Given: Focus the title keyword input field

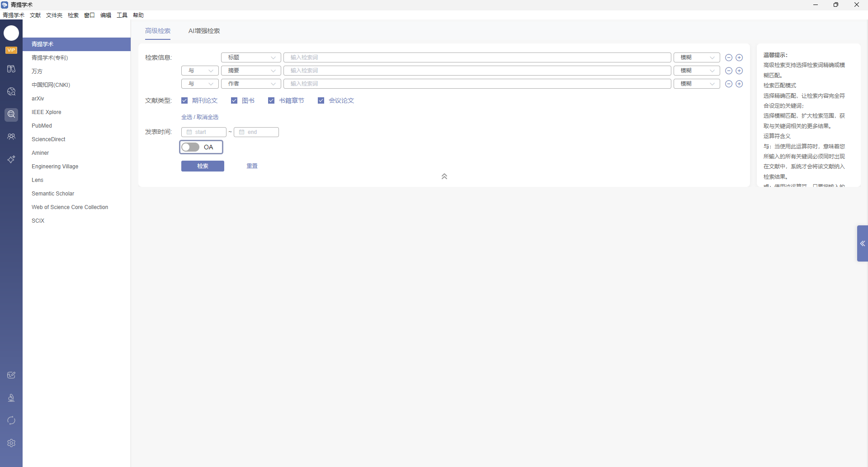Looking at the screenshot, I should (477, 57).
